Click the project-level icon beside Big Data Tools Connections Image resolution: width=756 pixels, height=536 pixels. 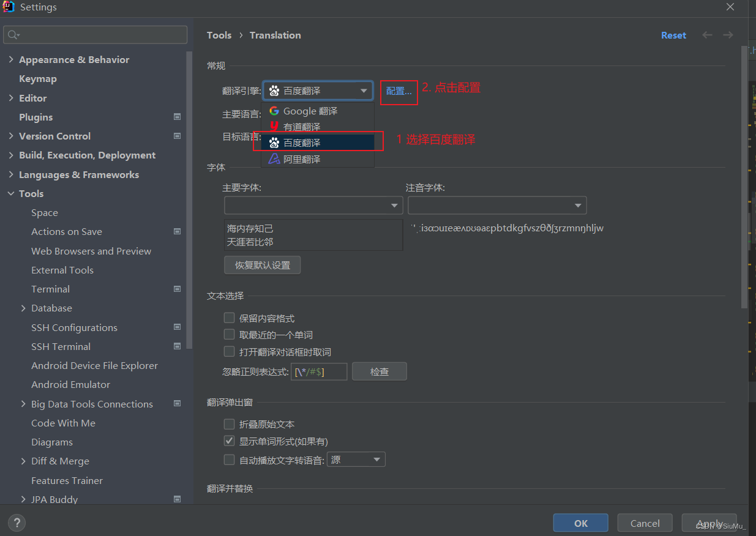[178, 404]
